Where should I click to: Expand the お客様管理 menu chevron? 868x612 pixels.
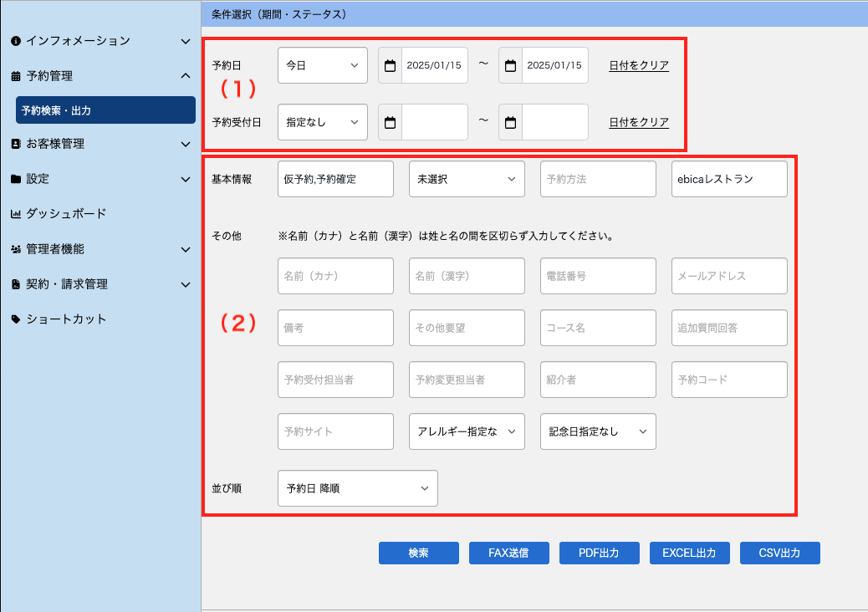[186, 144]
